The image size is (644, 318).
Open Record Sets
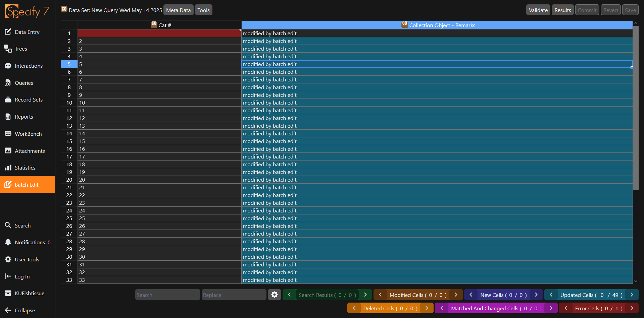click(x=28, y=100)
